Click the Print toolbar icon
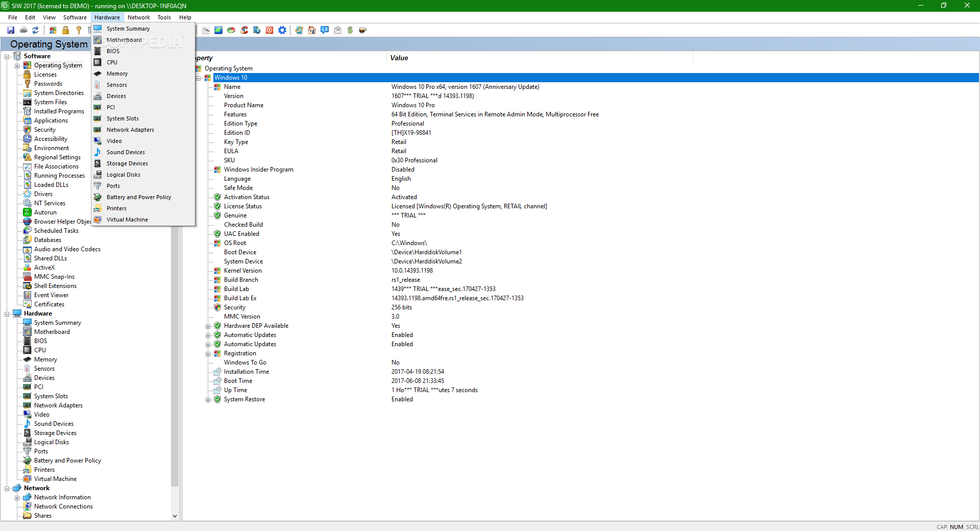980x531 pixels. pyautogui.click(x=23, y=30)
